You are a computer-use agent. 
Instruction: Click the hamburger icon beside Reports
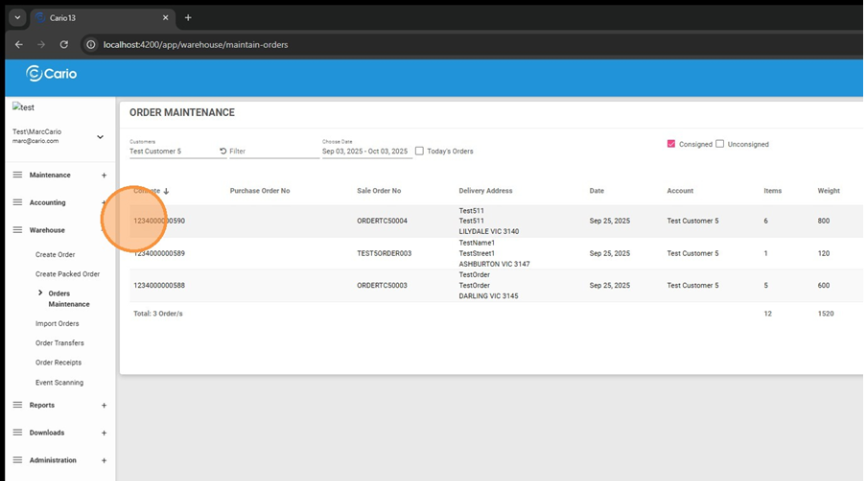[17, 405]
